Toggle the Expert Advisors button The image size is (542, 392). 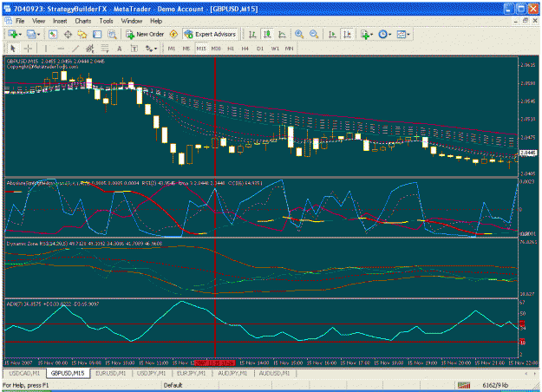point(210,34)
